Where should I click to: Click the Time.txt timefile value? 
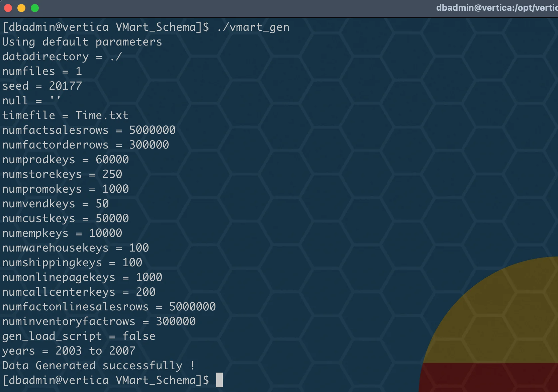[102, 115]
